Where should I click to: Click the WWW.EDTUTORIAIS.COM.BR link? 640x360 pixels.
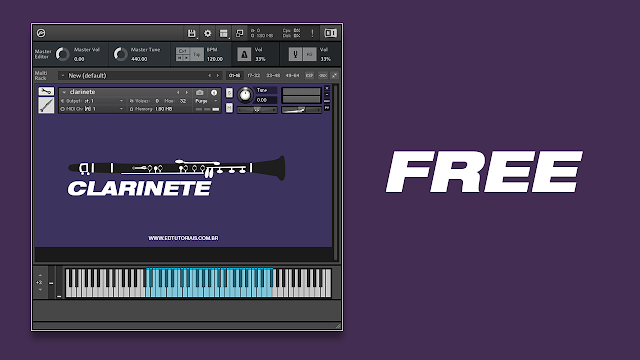(x=183, y=238)
